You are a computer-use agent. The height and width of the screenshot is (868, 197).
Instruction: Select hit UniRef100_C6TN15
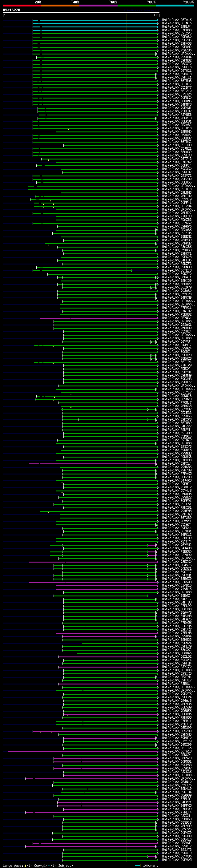pos(177,23)
